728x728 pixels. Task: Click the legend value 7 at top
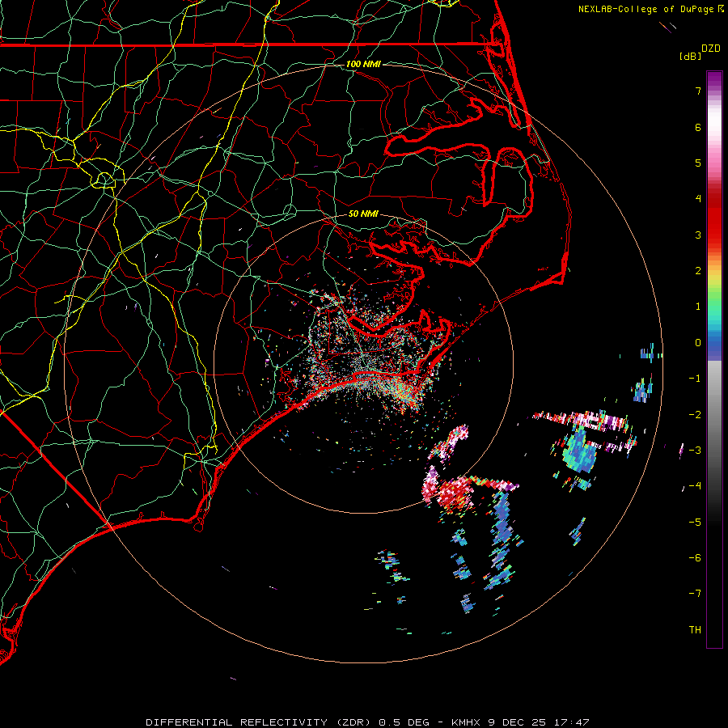click(x=698, y=91)
